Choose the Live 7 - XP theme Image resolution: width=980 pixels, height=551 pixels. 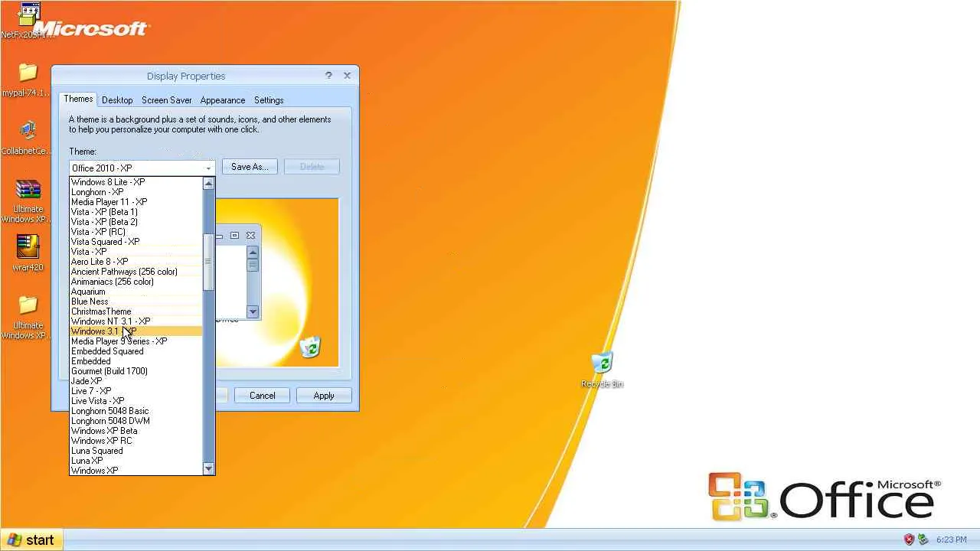click(136, 391)
